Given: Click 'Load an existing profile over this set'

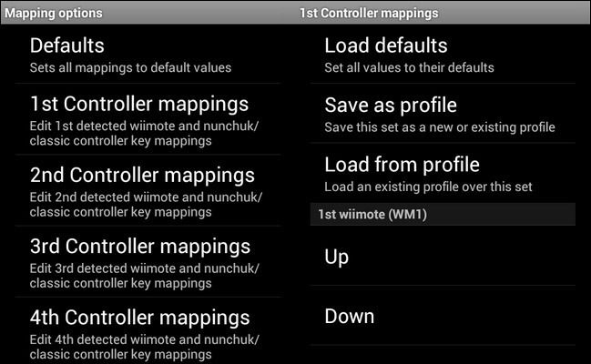Looking at the screenshot, I should tap(428, 187).
